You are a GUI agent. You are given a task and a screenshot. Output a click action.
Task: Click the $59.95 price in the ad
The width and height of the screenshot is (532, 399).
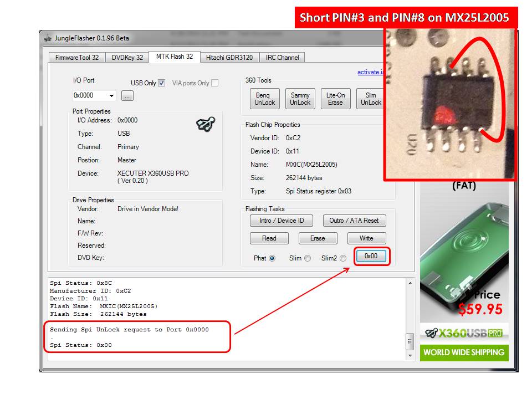[x=480, y=309]
